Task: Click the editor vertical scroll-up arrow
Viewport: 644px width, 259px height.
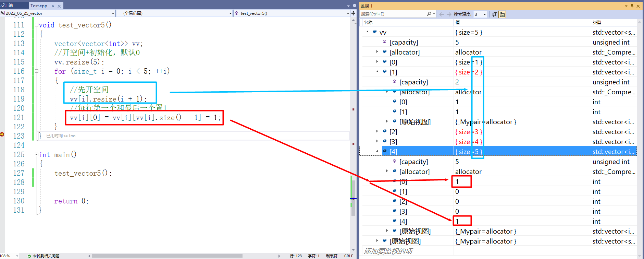Action: pos(353,21)
